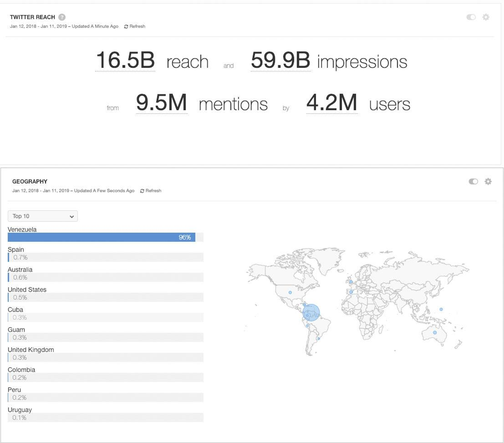Click the 59.9B impressions figure
Screen dimensions: 504x443
[281, 61]
